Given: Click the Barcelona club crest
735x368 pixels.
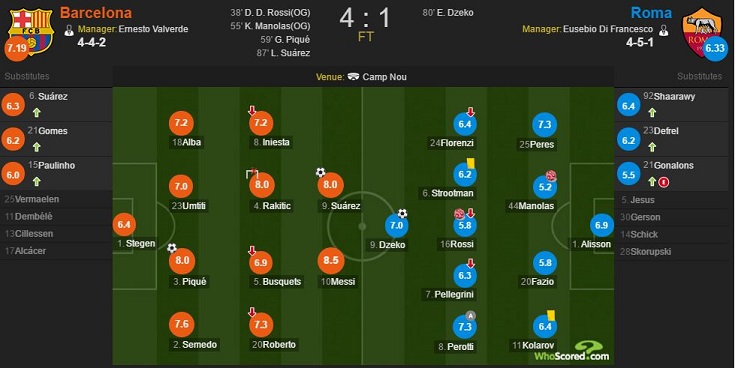Looking at the screenshot, I should (x=31, y=31).
